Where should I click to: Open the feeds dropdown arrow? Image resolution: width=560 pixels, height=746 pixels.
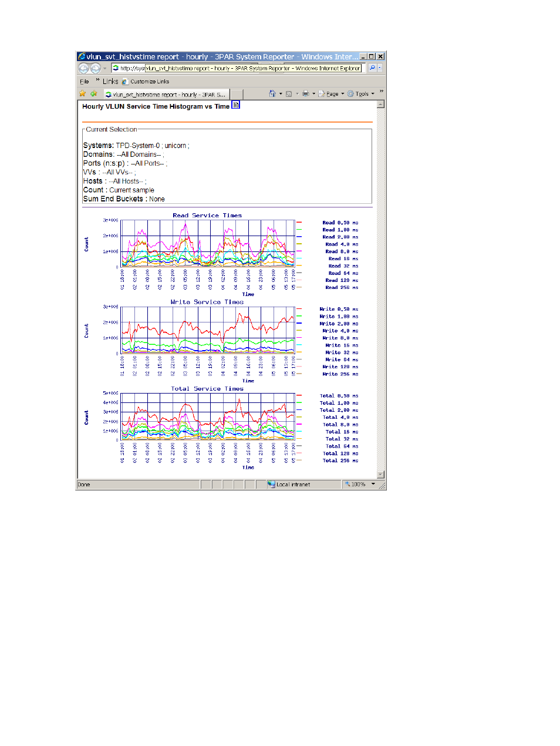click(297, 94)
